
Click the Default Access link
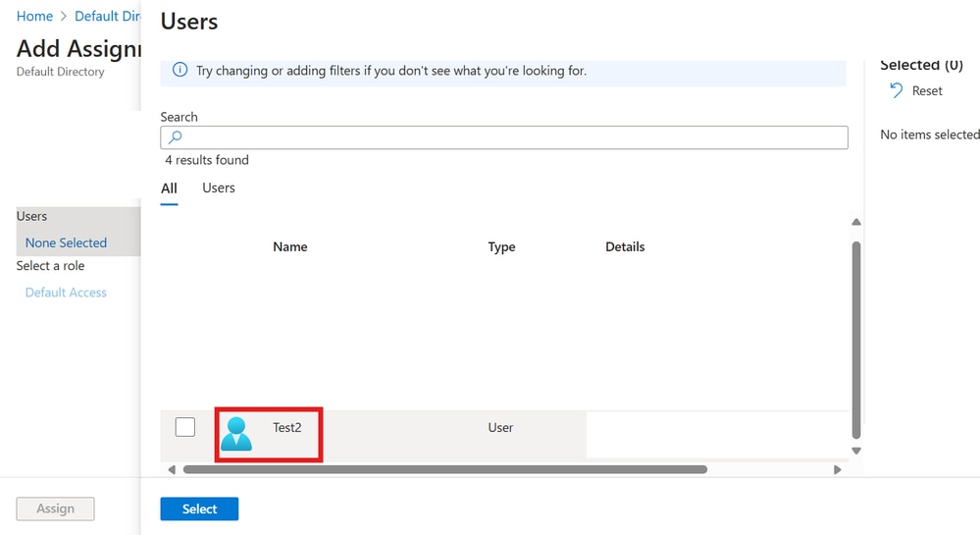[66, 293]
